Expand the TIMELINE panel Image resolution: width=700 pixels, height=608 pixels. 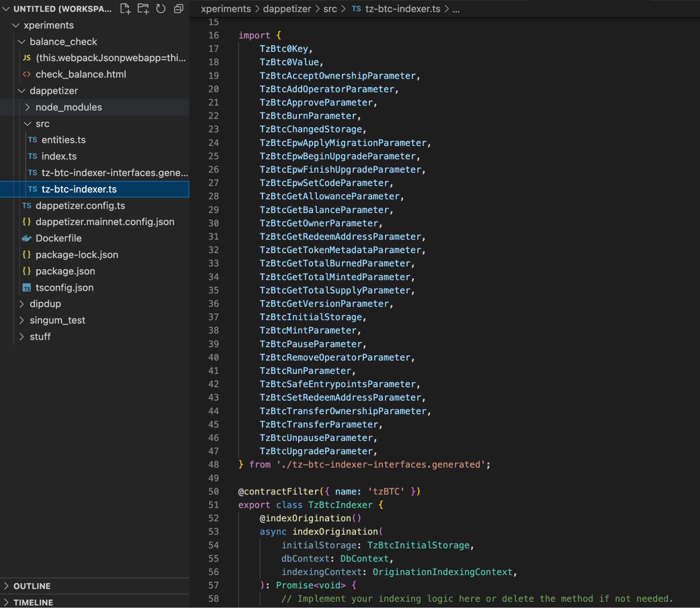coord(33,602)
